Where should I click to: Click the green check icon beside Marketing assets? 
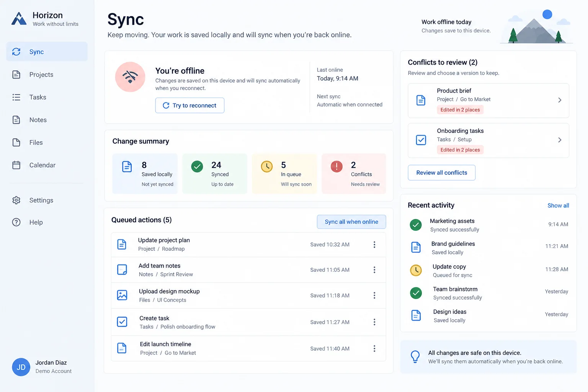point(416,225)
